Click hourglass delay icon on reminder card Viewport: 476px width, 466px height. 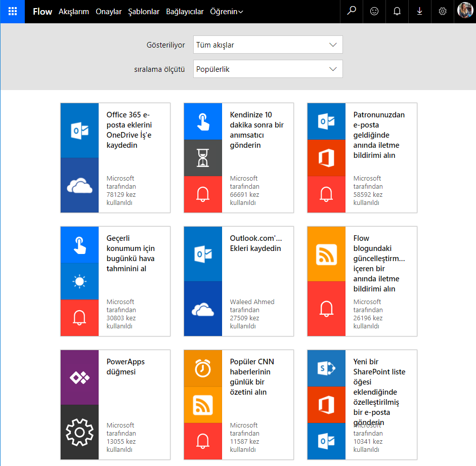[203, 158]
